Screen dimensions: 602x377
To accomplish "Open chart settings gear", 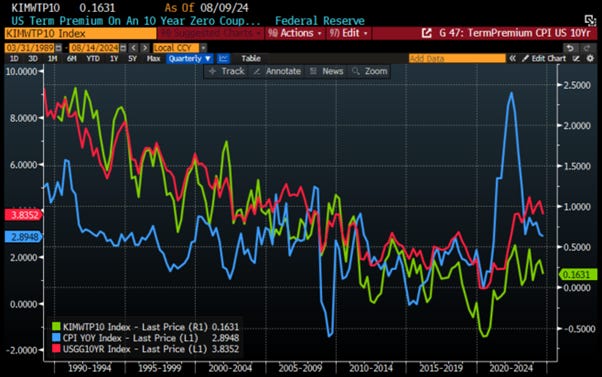I will [x=590, y=58].
